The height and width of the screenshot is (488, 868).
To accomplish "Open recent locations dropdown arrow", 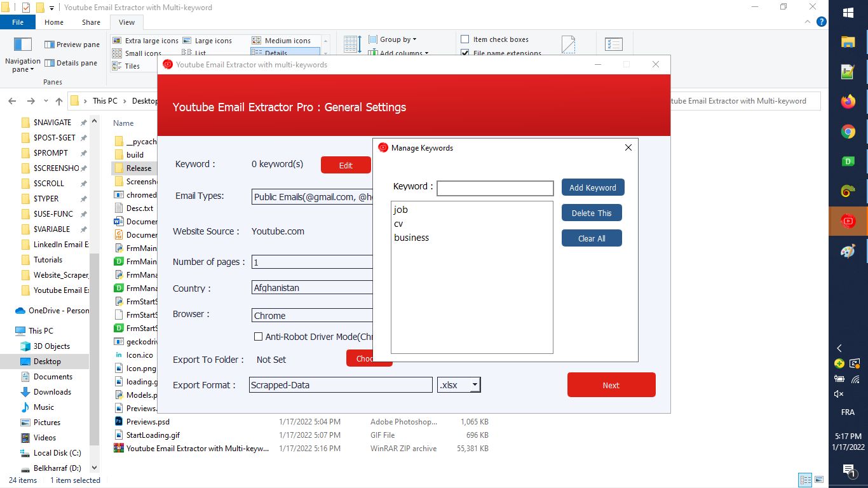I will (x=46, y=101).
